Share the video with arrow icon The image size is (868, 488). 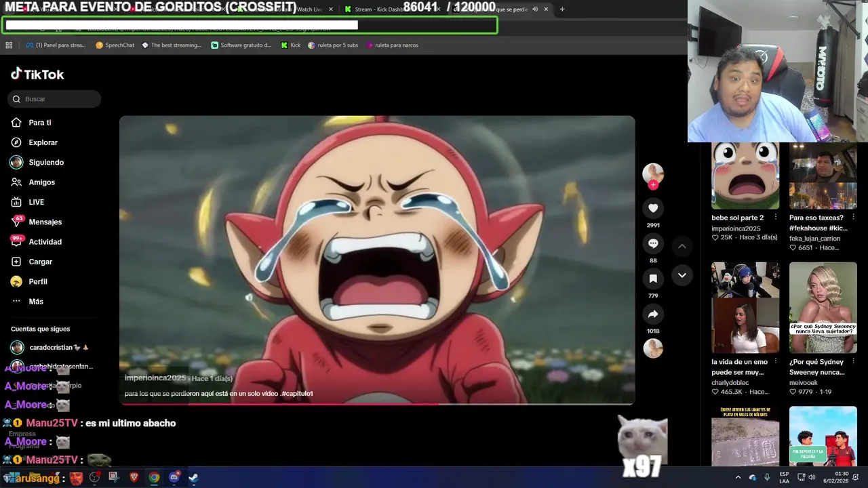653,314
